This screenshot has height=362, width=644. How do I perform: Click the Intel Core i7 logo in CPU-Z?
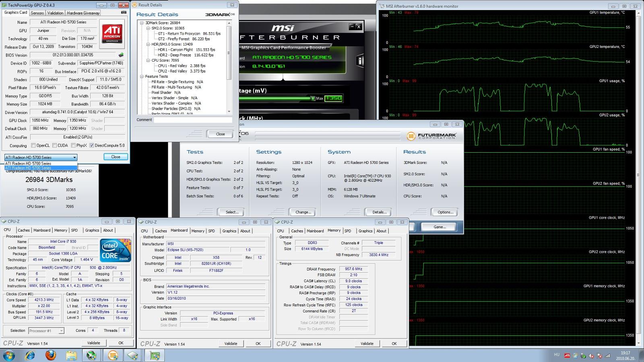116,250
